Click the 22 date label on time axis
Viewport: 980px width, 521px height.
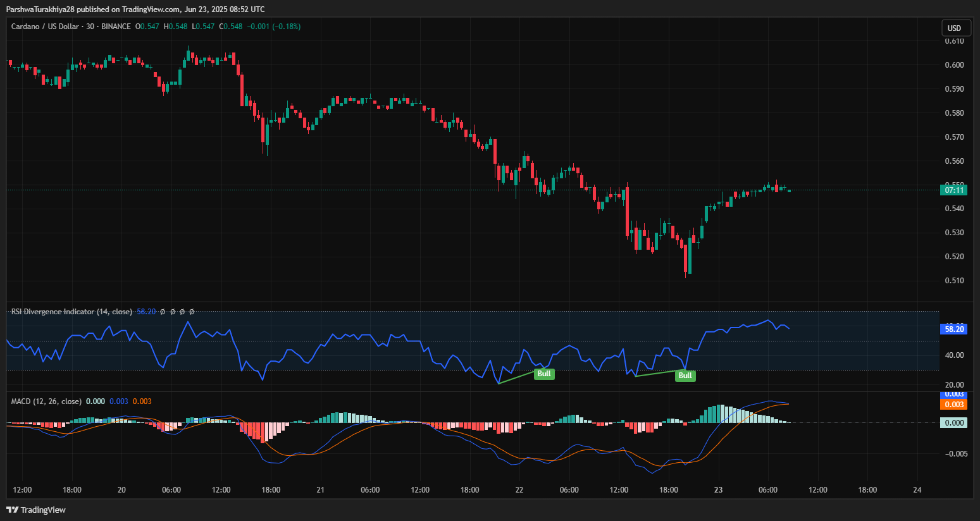[519, 490]
